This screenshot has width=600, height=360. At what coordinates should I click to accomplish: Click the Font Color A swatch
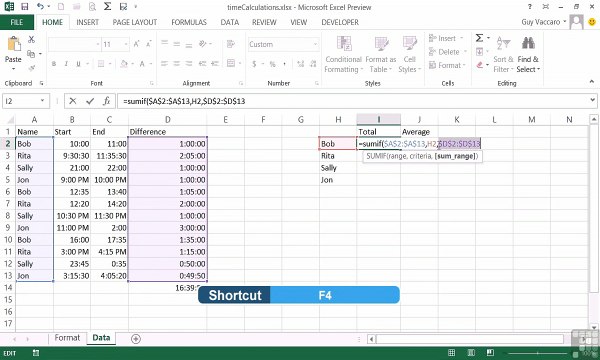click(x=142, y=64)
